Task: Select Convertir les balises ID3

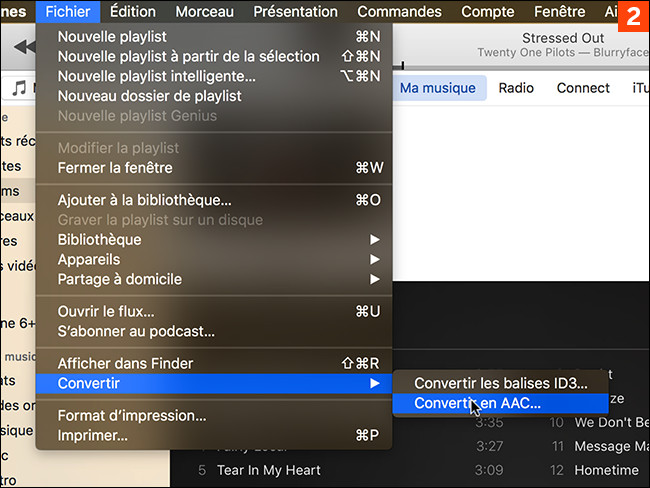Action: point(500,383)
